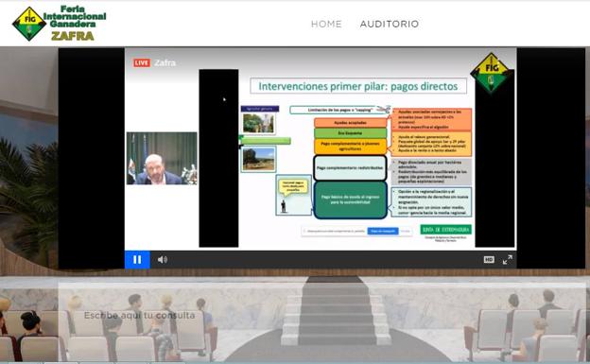Click the green 'Eco Esquema' box
The width and height of the screenshot is (590, 364).
[350, 133]
